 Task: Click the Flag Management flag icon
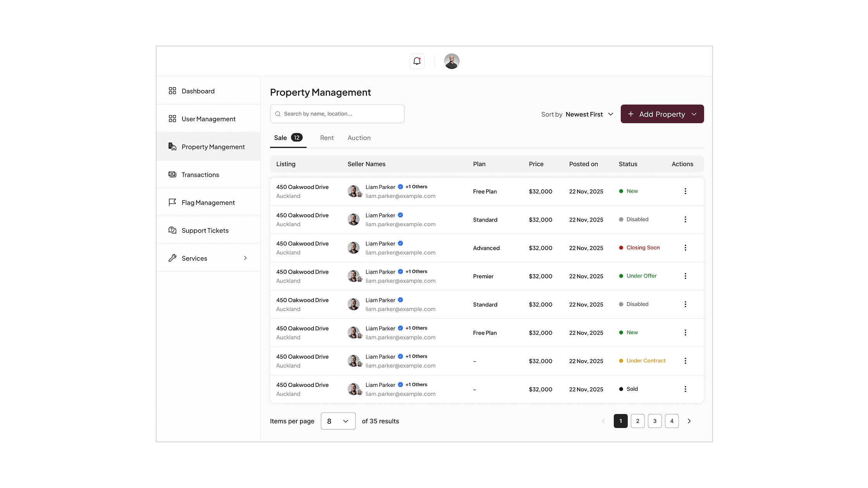point(172,202)
